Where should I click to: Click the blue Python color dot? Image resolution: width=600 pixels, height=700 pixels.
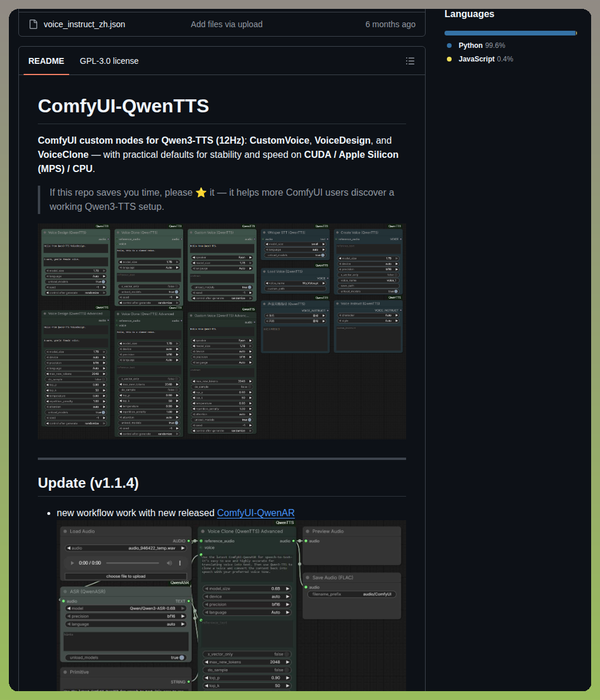click(449, 46)
